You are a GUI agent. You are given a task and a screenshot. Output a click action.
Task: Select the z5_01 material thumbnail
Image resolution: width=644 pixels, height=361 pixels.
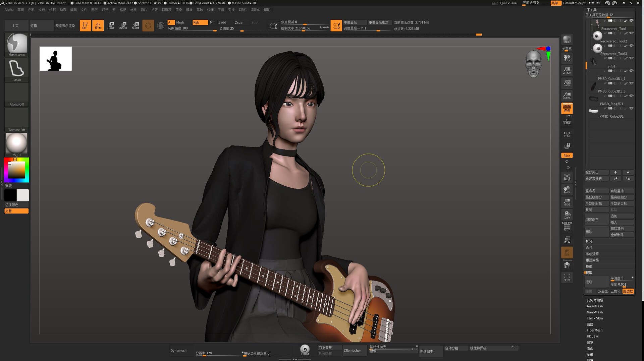pyautogui.click(x=16, y=143)
